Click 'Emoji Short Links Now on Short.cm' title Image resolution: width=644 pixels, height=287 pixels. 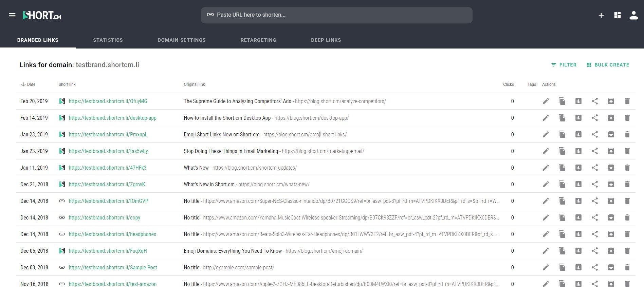[x=221, y=134]
